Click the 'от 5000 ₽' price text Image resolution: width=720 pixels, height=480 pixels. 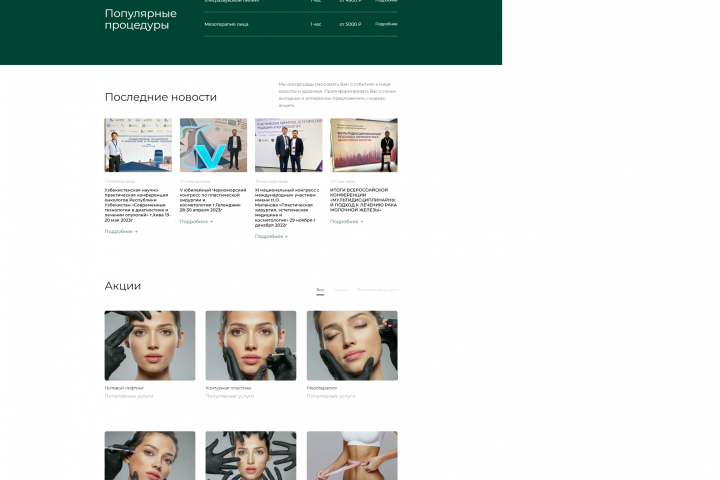350,24
